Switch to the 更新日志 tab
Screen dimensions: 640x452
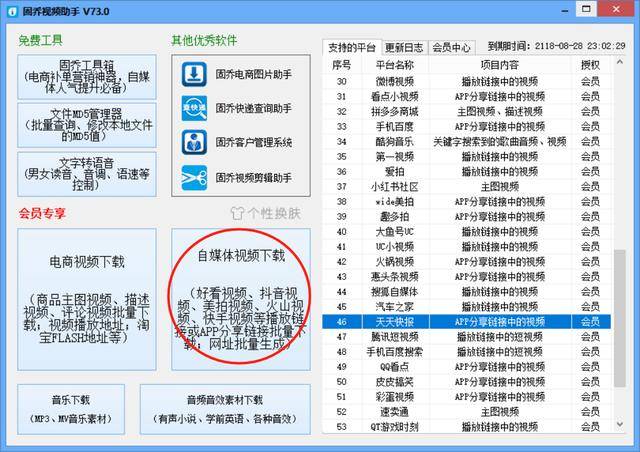(x=404, y=48)
